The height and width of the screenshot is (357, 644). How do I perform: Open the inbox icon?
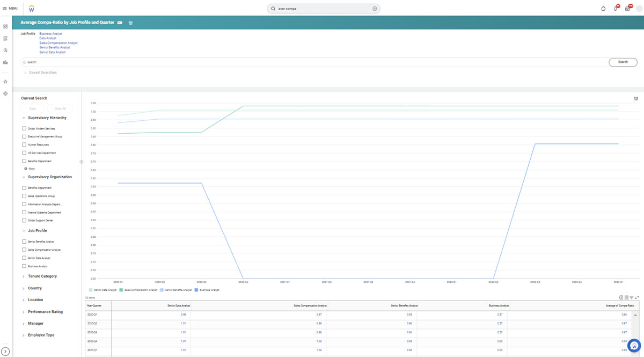(x=628, y=8)
